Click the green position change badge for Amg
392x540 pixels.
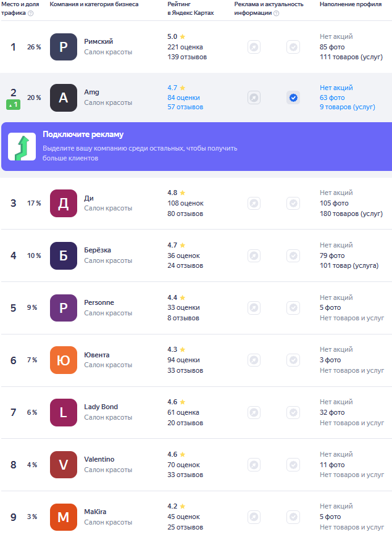[x=13, y=104]
